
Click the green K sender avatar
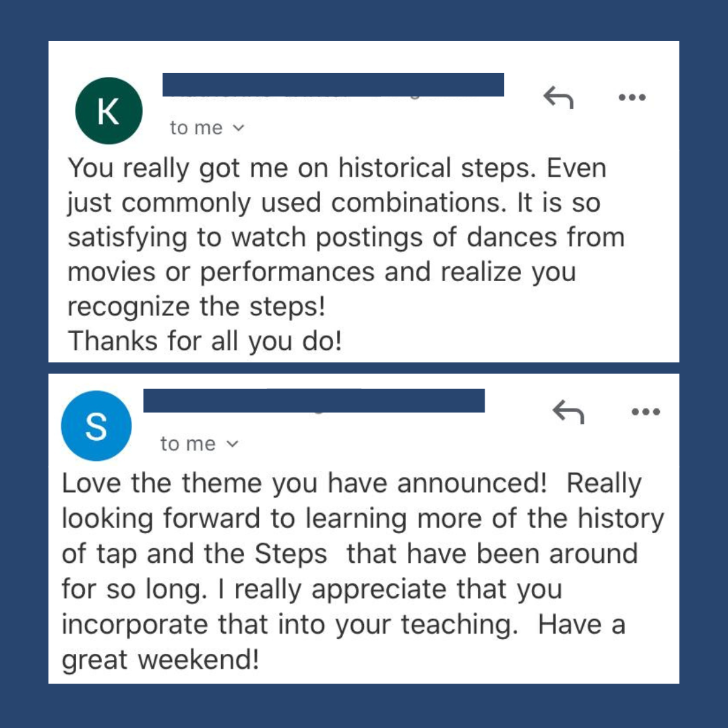(109, 111)
